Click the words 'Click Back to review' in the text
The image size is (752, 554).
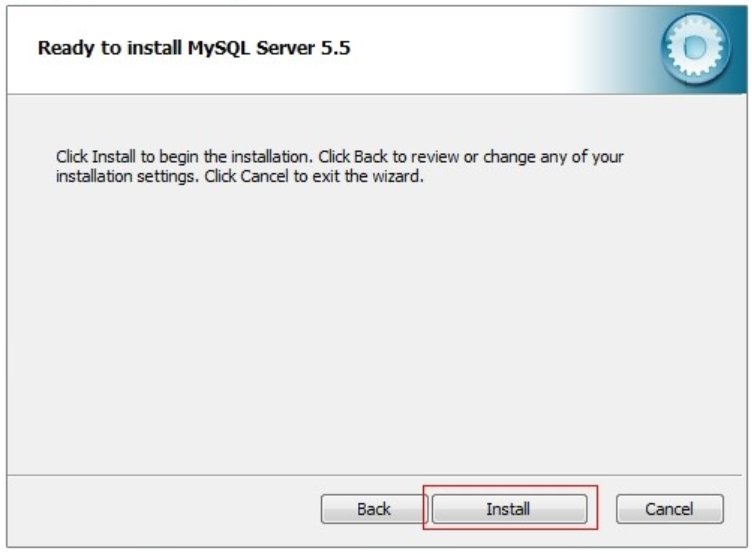(384, 158)
